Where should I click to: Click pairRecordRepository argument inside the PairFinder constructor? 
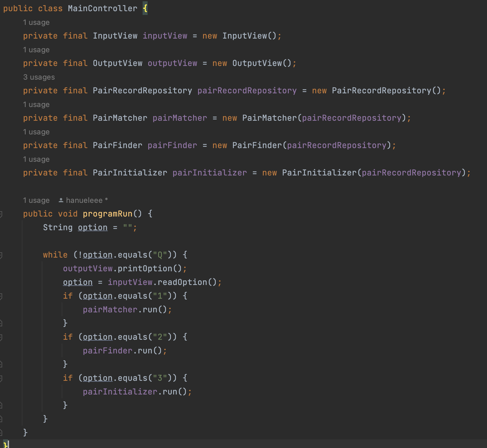coord(337,145)
